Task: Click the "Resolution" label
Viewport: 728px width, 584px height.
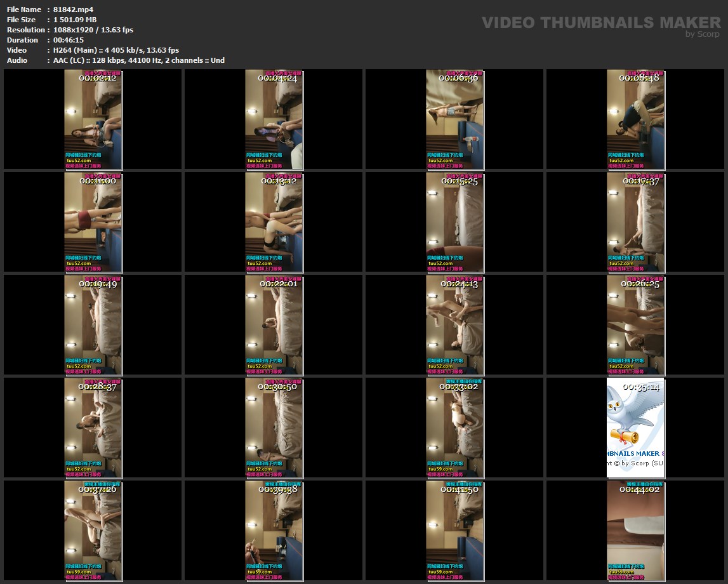Action: [26, 30]
